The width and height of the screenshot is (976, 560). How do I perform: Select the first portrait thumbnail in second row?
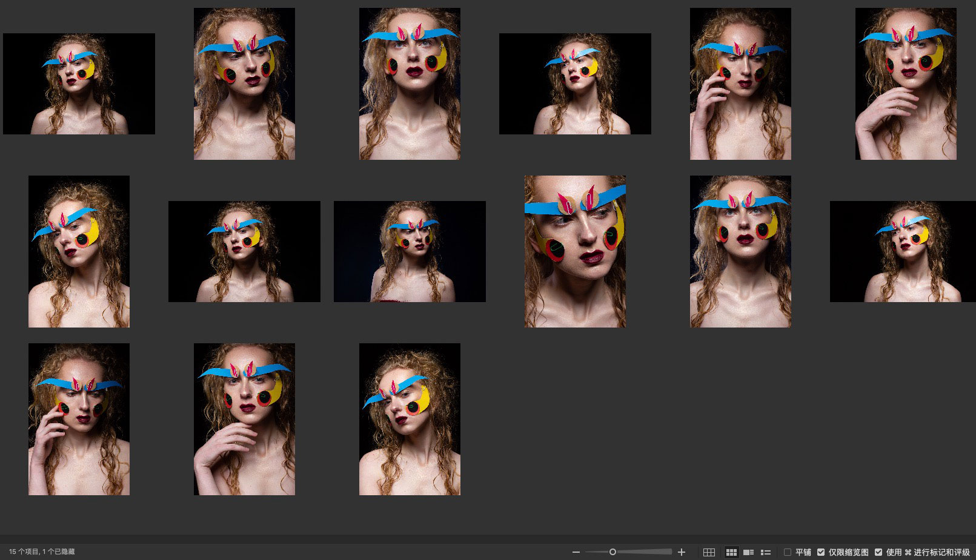[x=79, y=251]
